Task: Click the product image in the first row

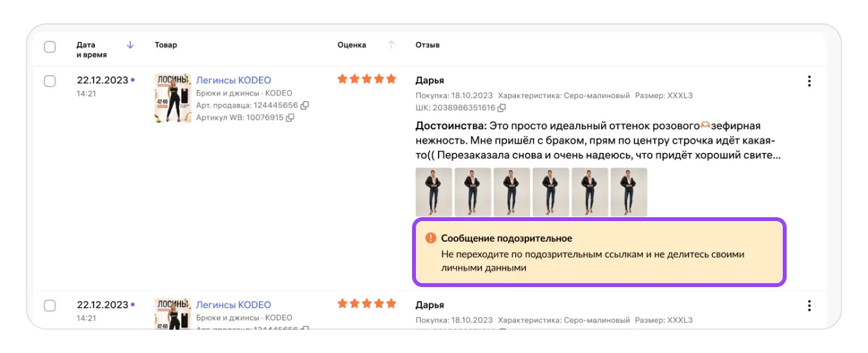Action: click(172, 98)
